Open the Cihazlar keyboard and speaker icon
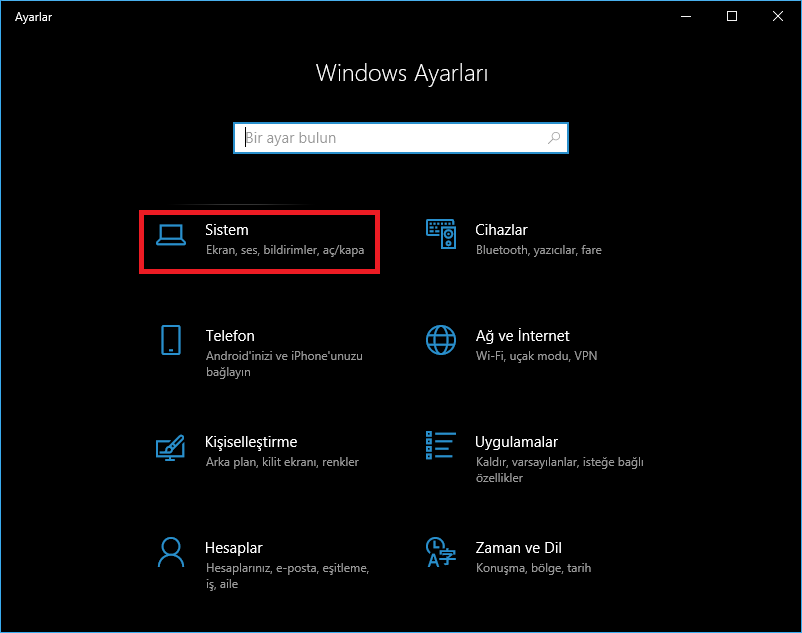The width and height of the screenshot is (802, 633). [441, 234]
